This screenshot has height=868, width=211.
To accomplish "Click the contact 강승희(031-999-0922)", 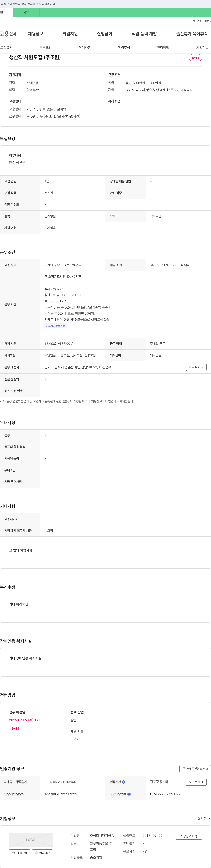I will (60, 794).
